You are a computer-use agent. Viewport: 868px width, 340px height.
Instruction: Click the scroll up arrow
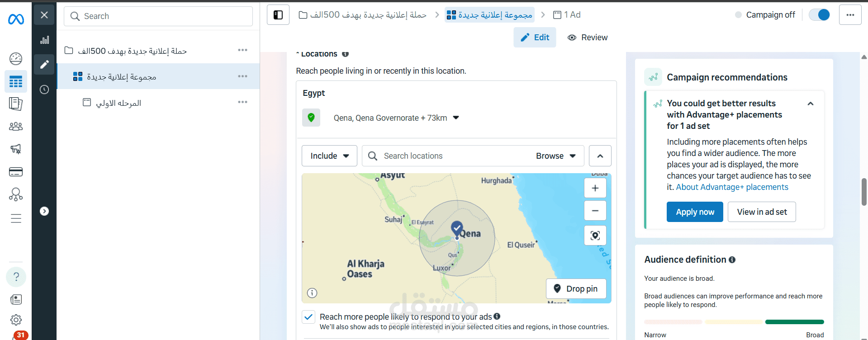[x=864, y=57]
